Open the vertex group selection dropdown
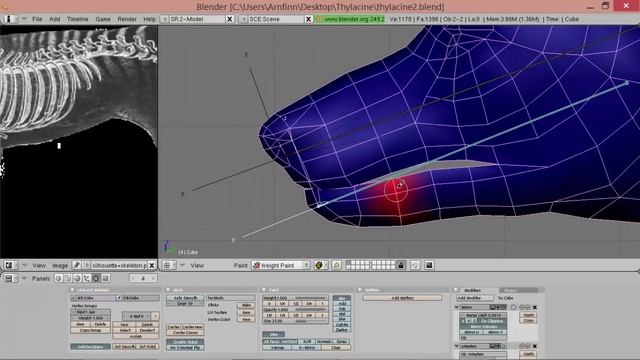Viewport: 640px width, 360px height. 73,312
